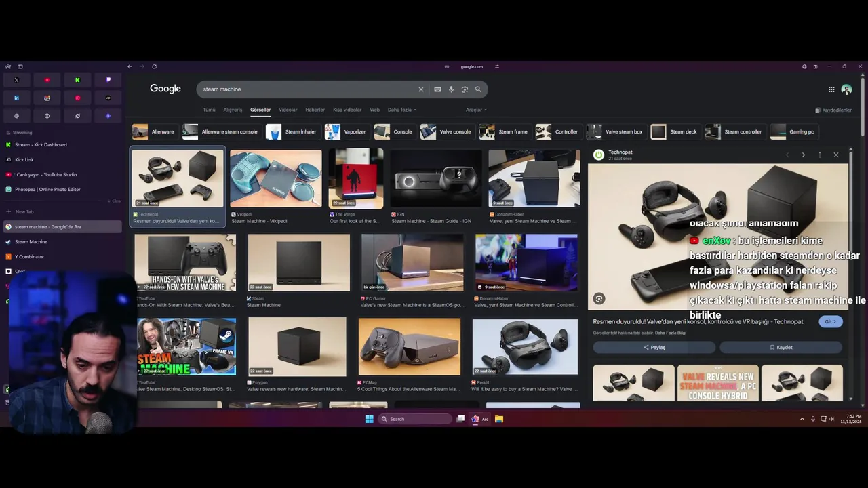Screen dimensions: 868x488
Task: Open the Steam Machine sidebar tab
Action: coord(62,241)
